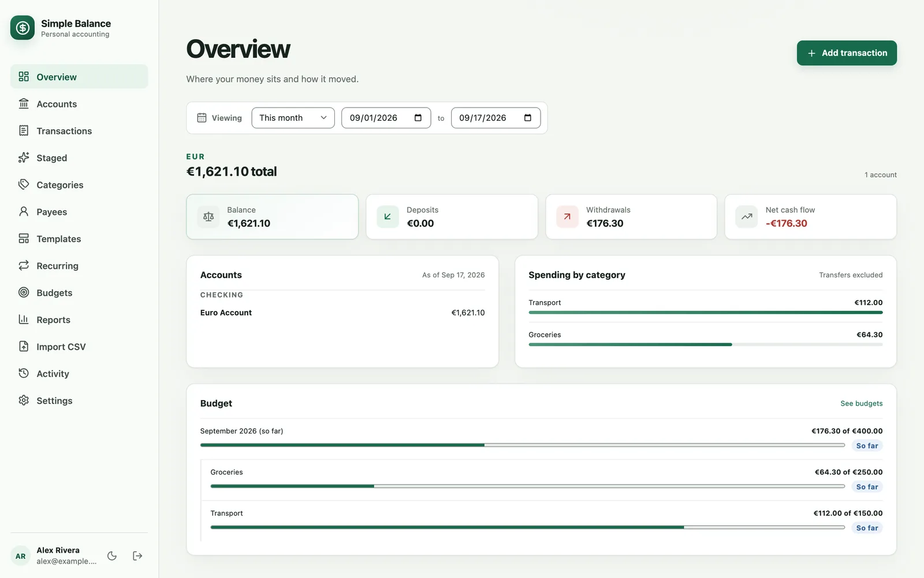The height and width of the screenshot is (578, 924).
Task: Click the -€176.30 net cash flow value
Action: (786, 224)
